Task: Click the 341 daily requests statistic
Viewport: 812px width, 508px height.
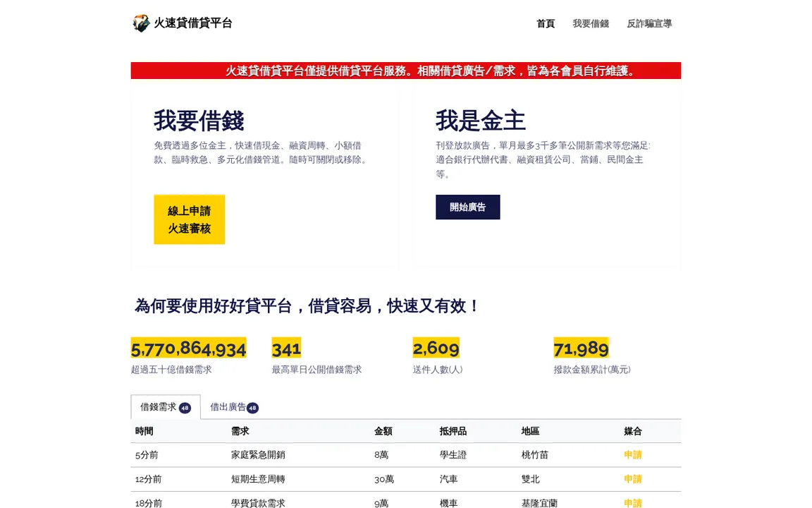Action: coord(286,348)
